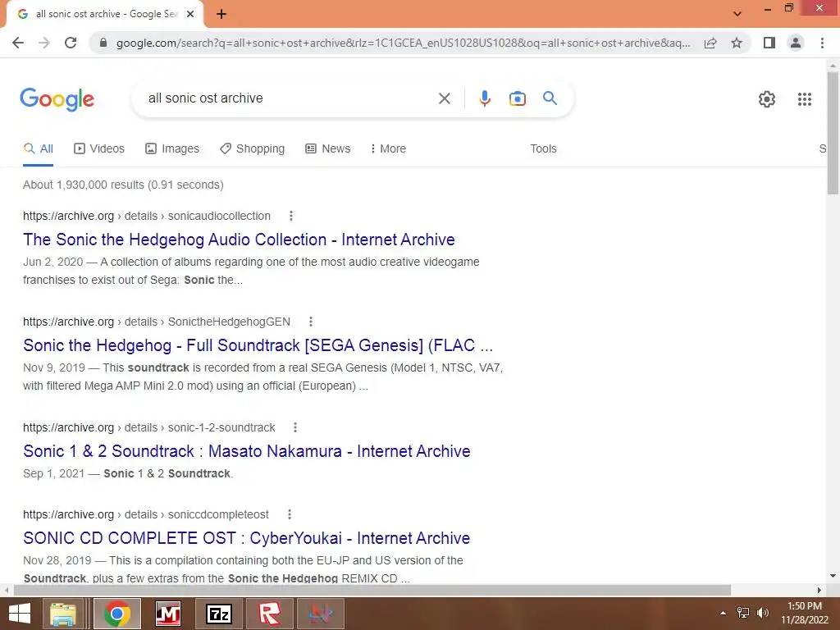Open Sonic Full Soundtrack SEGA Genesis result

pos(258,345)
